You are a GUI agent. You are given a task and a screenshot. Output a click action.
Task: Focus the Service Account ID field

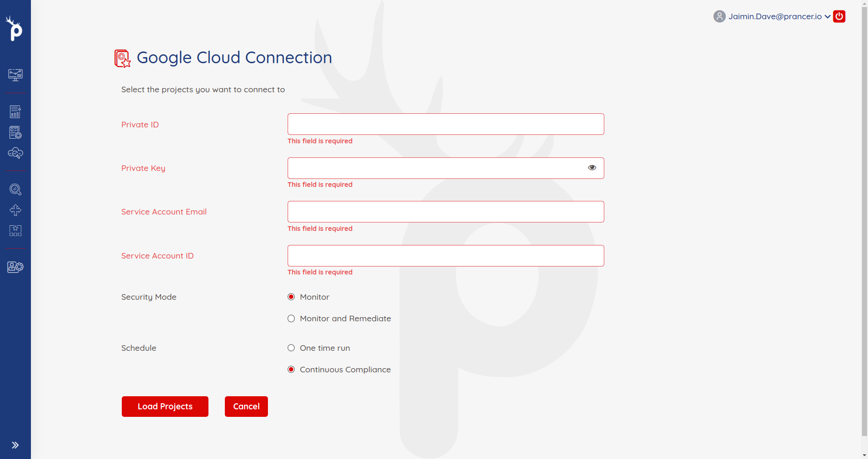click(x=446, y=256)
